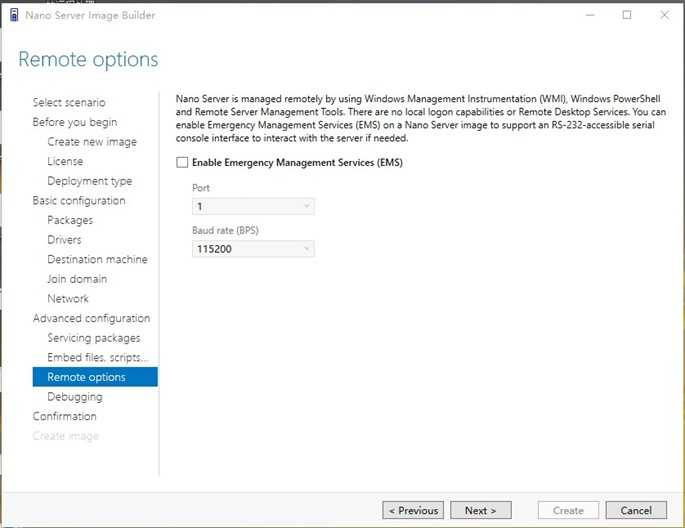Image resolution: width=685 pixels, height=528 pixels.
Task: Click the grayed Create image step
Action: 66,436
